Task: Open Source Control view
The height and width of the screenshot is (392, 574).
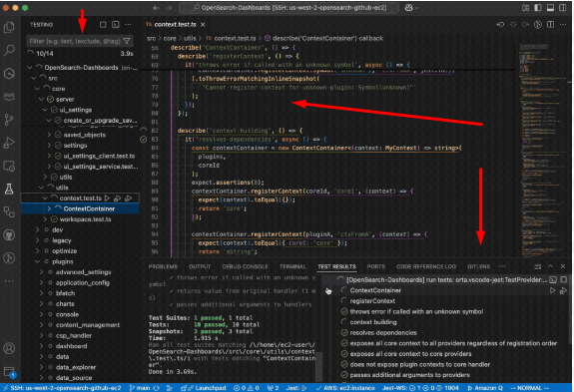Action: click(9, 120)
